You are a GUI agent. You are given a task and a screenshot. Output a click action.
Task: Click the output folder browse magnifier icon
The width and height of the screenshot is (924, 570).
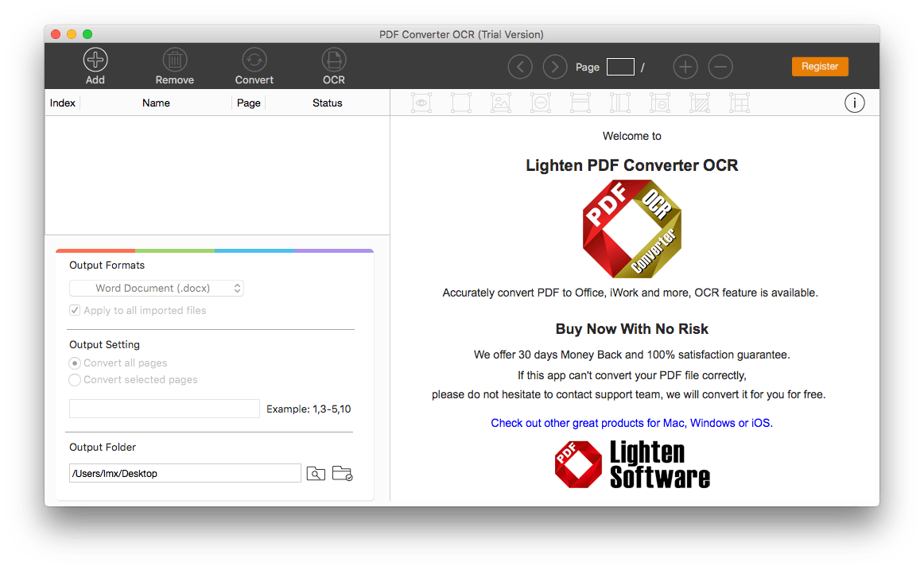316,473
